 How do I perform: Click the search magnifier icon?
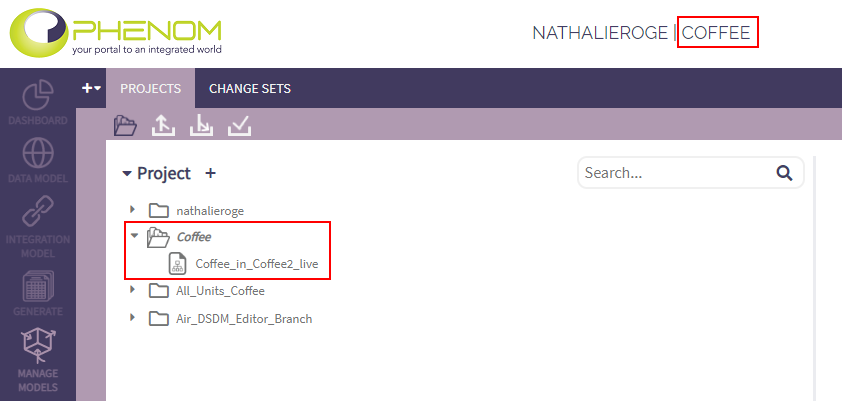784,173
